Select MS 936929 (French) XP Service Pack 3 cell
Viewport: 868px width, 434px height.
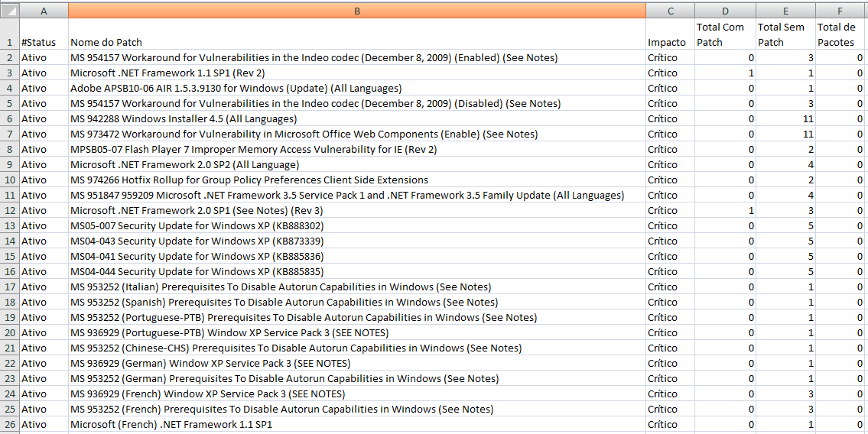tap(357, 394)
